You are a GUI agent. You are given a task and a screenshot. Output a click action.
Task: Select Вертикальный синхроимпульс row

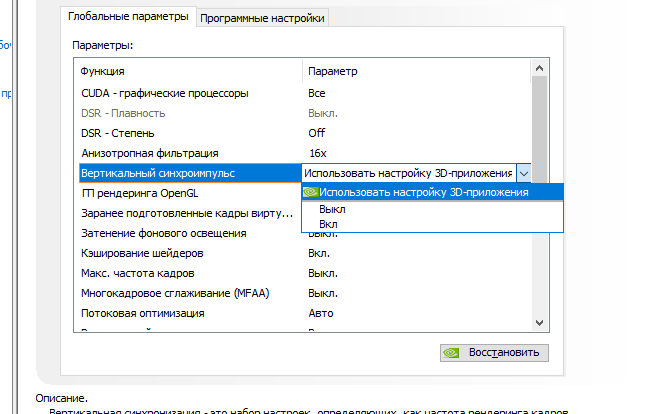click(x=190, y=173)
